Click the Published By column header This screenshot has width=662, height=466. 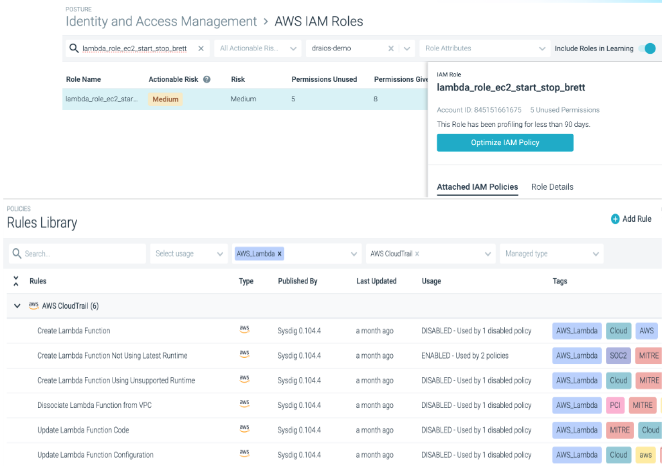click(297, 281)
